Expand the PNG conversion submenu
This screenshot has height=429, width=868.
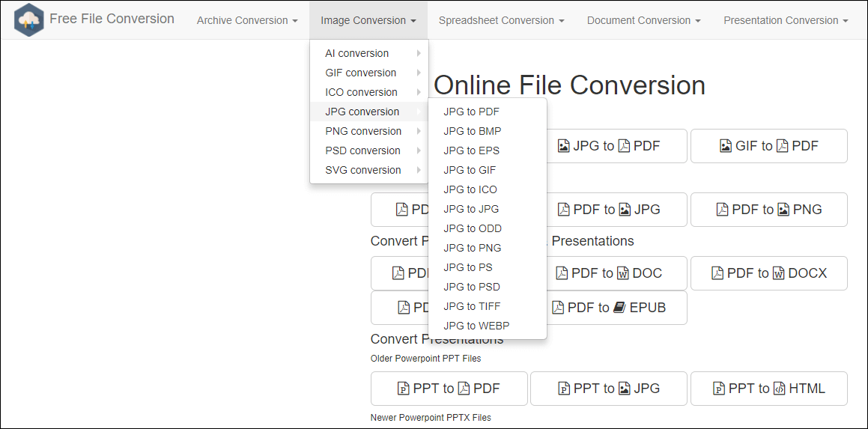(x=368, y=130)
